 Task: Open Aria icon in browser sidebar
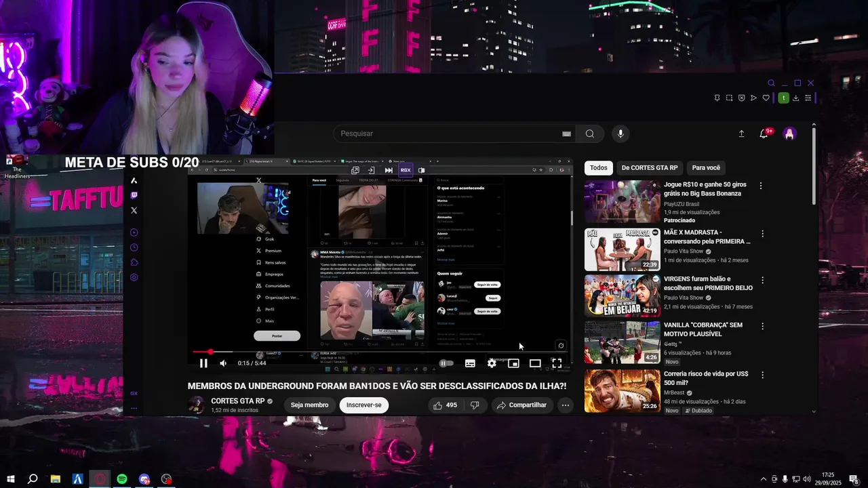click(x=134, y=180)
